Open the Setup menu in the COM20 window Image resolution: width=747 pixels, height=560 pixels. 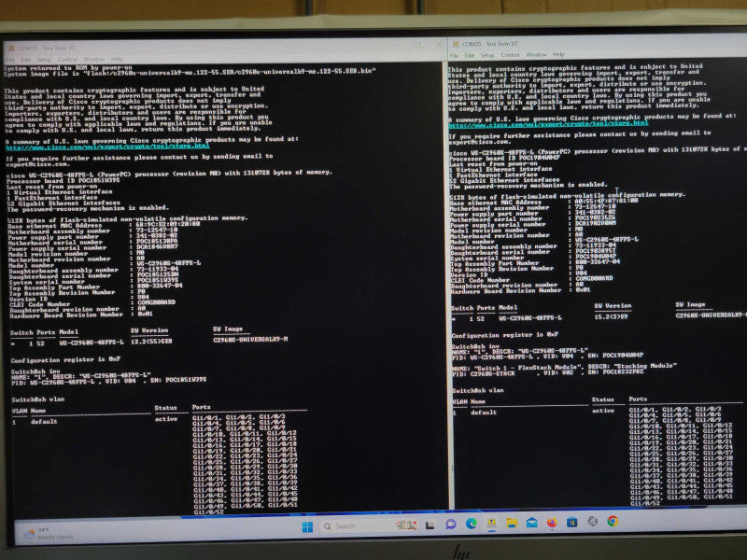click(x=486, y=55)
